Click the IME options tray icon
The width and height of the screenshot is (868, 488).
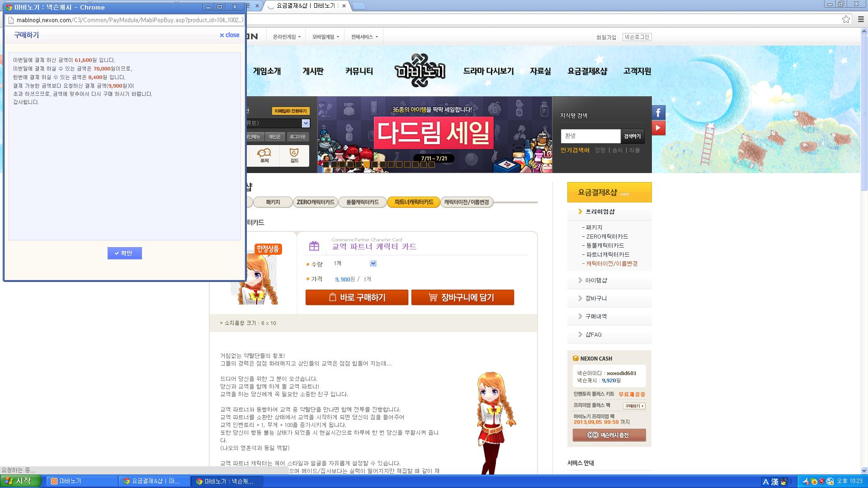(783, 482)
